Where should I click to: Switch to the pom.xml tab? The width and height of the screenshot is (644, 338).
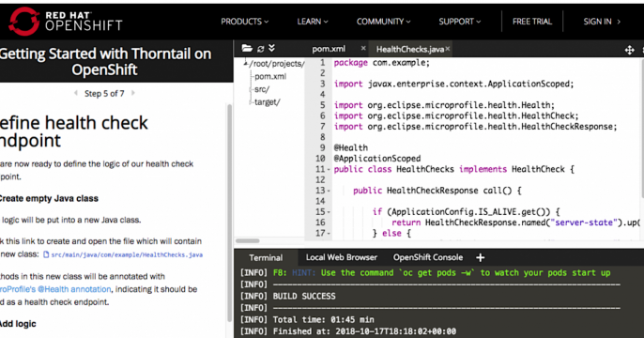[329, 49]
